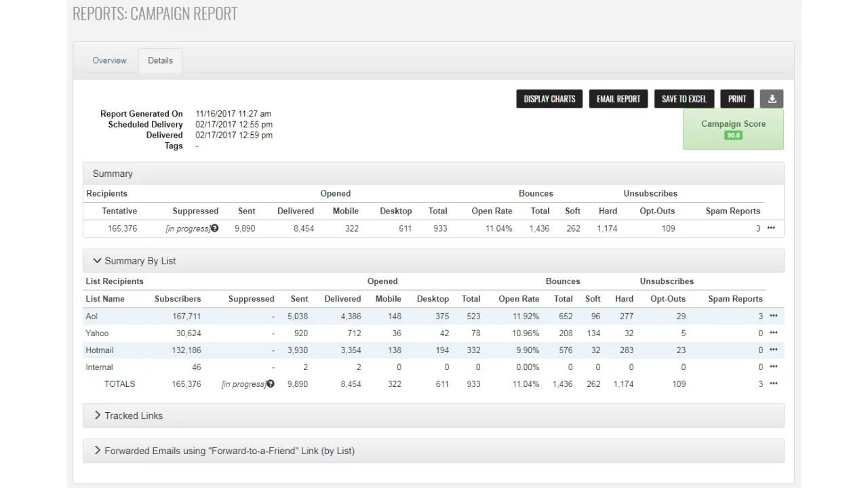Collapse the Summary By List section
868x488 pixels.
point(134,261)
